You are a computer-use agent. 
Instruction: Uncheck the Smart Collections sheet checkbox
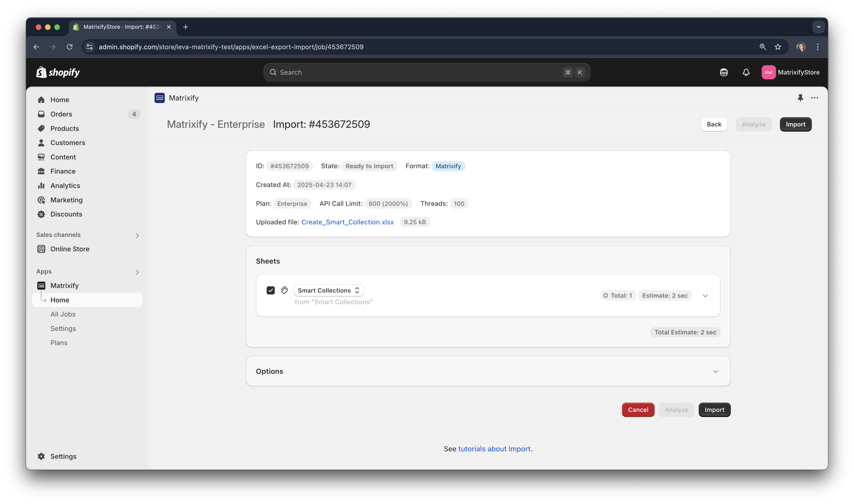pos(271,291)
